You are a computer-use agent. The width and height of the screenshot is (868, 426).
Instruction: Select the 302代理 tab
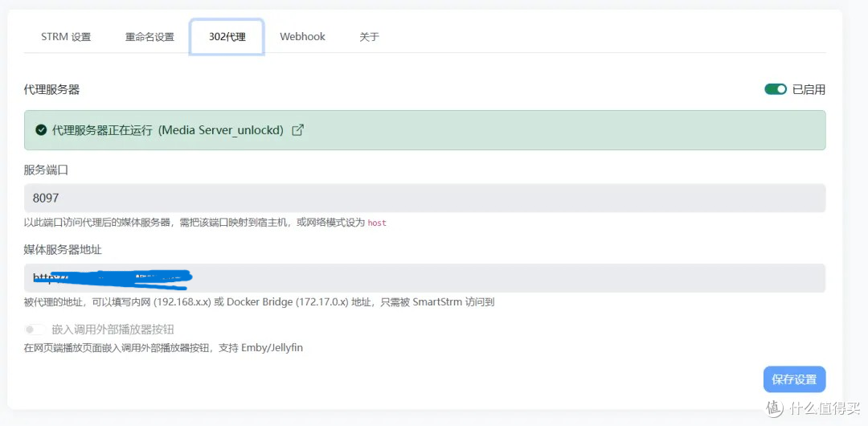tap(227, 37)
